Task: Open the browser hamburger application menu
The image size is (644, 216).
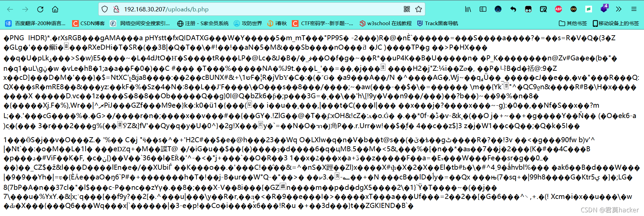Action: coord(634,9)
